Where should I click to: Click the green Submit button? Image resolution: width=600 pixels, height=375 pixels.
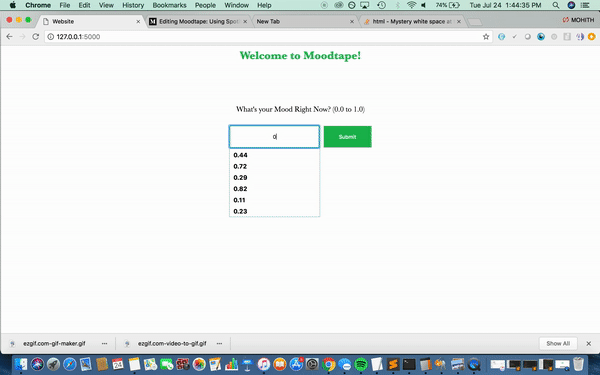tap(347, 137)
